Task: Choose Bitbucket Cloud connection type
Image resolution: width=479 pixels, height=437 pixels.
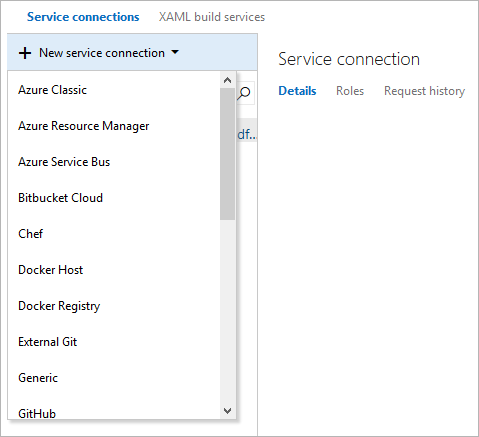Action: (114, 198)
